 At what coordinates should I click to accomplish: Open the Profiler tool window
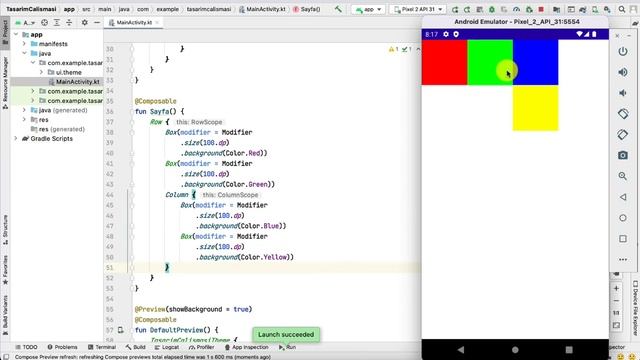coord(202,347)
